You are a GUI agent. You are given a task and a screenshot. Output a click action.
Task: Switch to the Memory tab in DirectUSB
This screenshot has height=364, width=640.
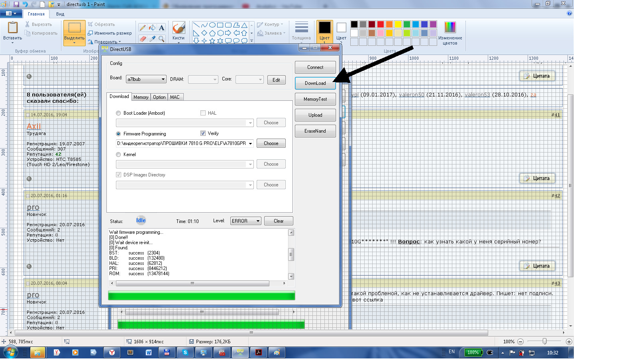[x=141, y=97]
